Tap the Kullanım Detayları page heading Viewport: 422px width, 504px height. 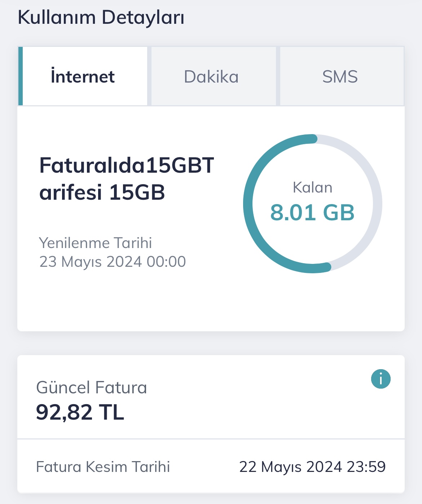(101, 17)
